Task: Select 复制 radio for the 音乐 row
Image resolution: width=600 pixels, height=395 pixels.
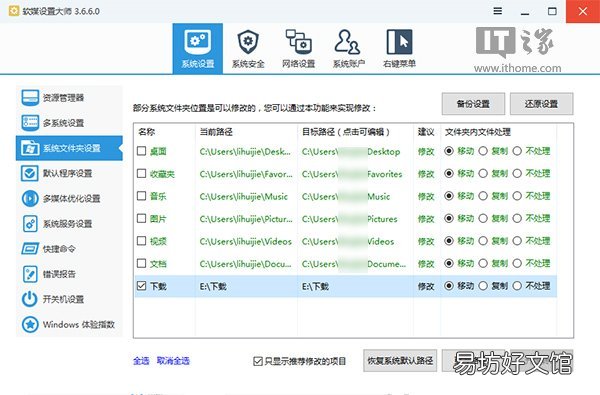Action: [483, 196]
